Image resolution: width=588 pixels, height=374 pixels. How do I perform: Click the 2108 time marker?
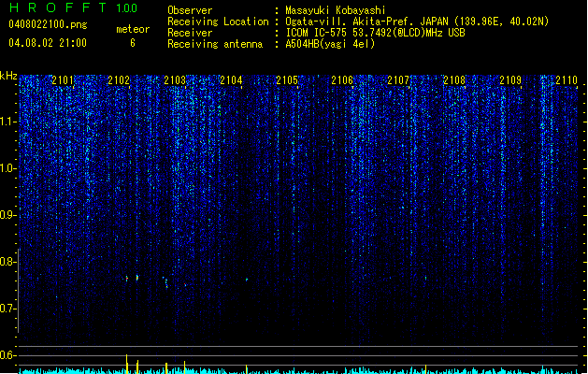tap(454, 80)
